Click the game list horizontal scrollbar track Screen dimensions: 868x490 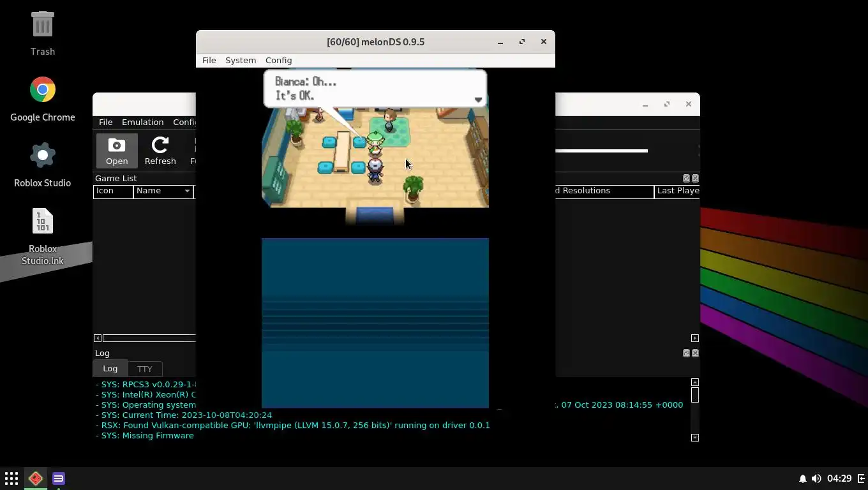point(149,338)
